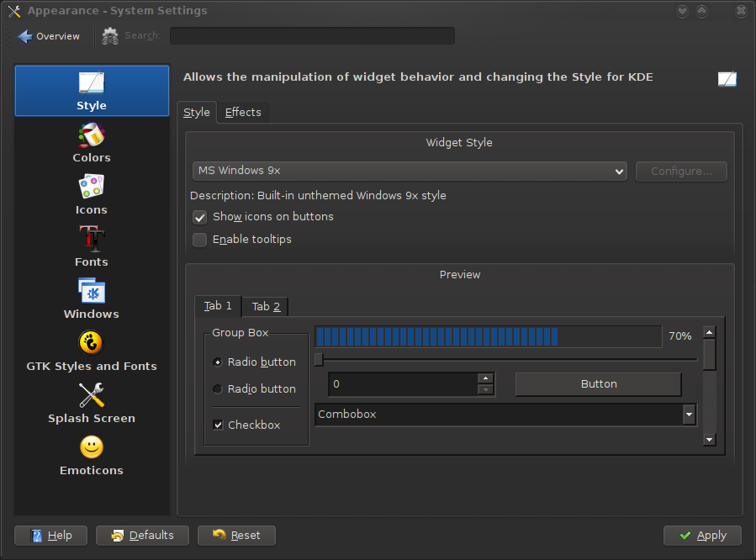Click the preview horizontal slider handle

319,360
